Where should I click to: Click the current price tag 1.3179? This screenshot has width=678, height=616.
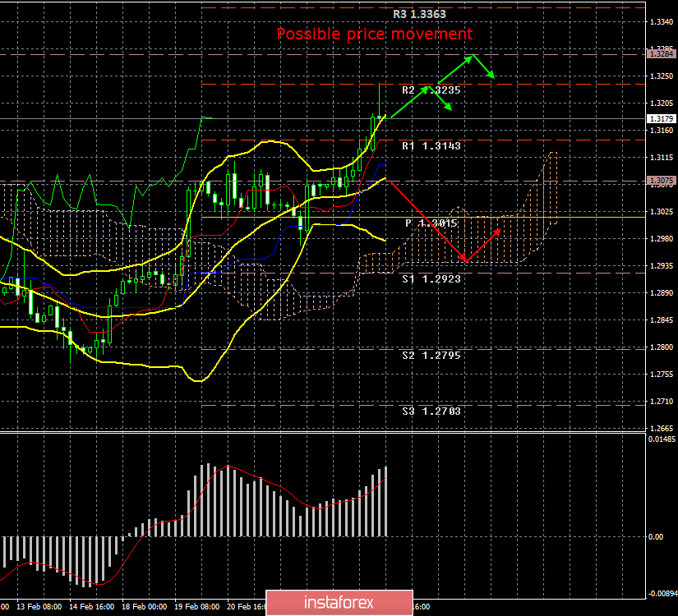tap(661, 118)
